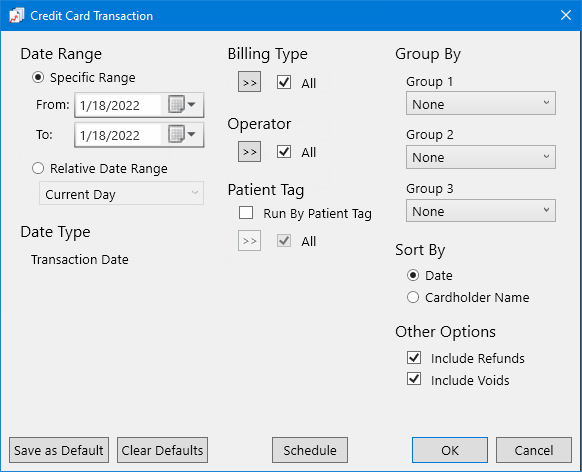Toggle the Include Refunds option
The width and height of the screenshot is (582, 472).
(414, 358)
